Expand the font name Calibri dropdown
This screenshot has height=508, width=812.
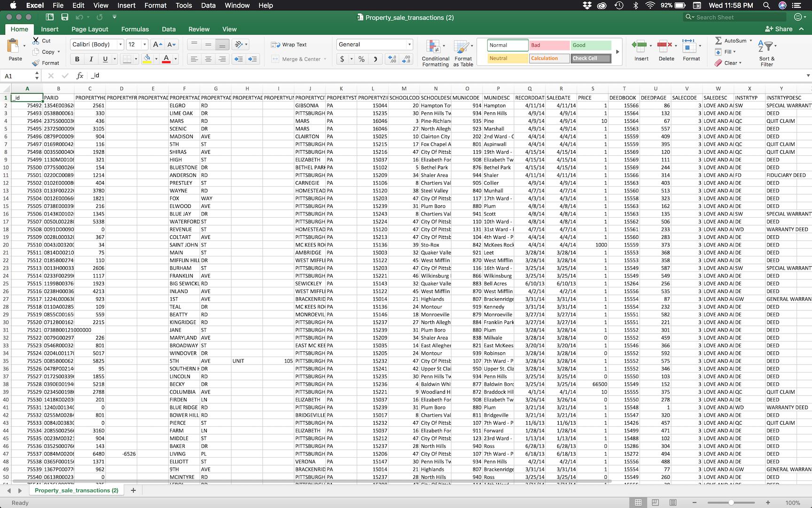point(121,45)
